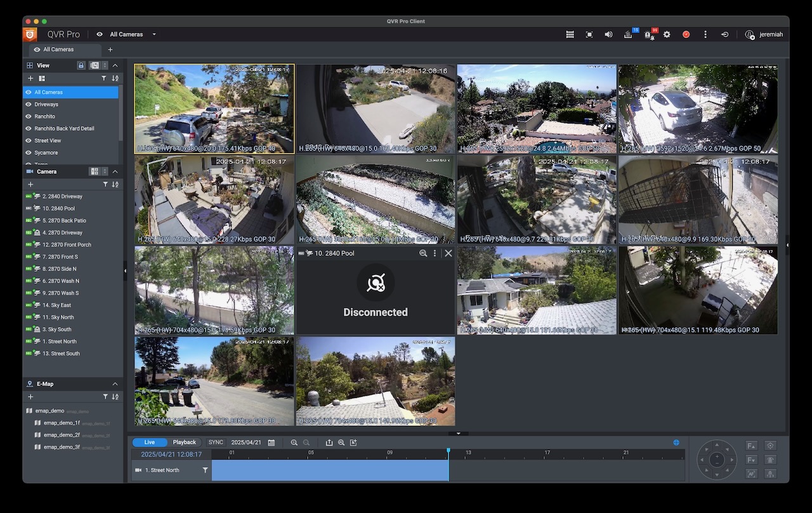
Task: Collapse the Camera panel
Action: [x=115, y=171]
